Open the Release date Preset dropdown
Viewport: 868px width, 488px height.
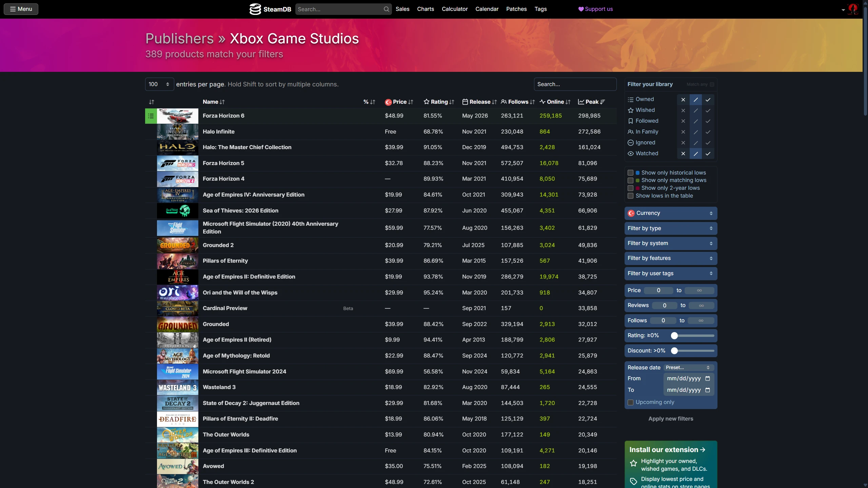(689, 368)
